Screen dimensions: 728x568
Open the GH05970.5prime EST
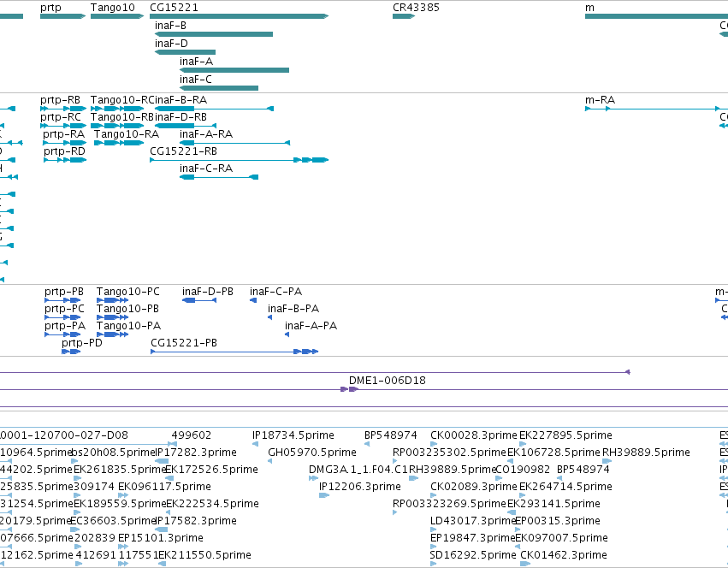click(312, 453)
